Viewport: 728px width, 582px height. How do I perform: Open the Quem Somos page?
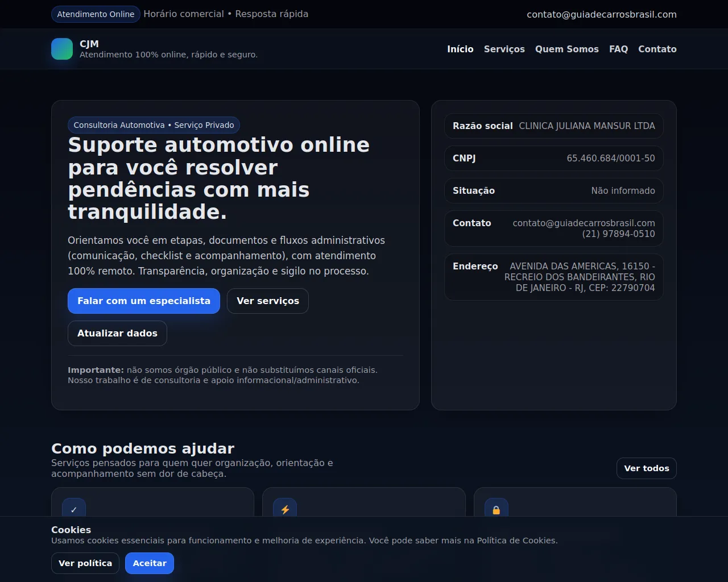567,49
